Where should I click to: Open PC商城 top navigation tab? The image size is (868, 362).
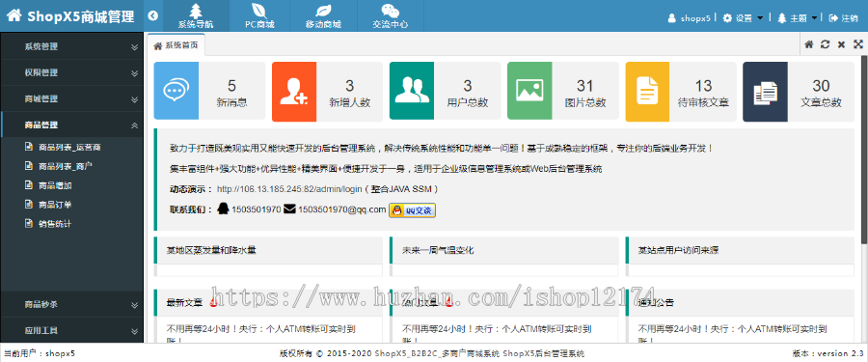(x=260, y=16)
